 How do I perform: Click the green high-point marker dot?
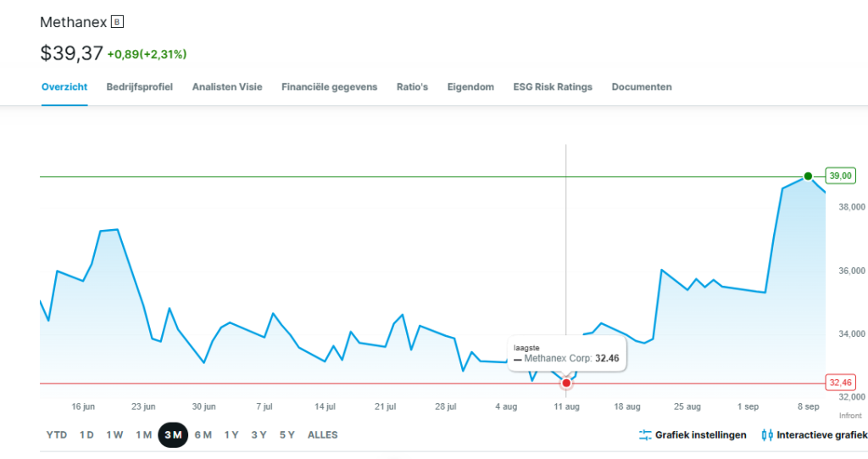[x=808, y=176]
